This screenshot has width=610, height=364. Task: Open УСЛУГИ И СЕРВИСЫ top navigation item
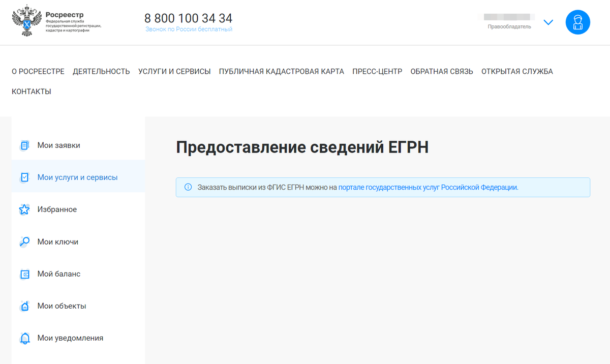click(174, 72)
